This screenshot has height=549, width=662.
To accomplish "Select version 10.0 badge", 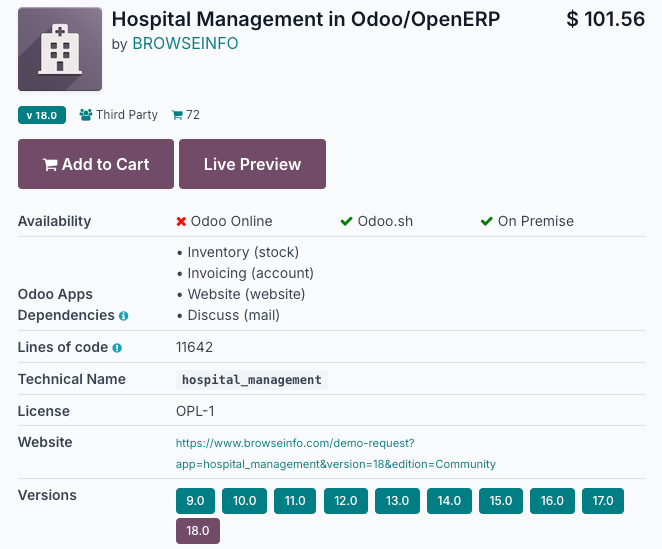I will tap(244, 501).
